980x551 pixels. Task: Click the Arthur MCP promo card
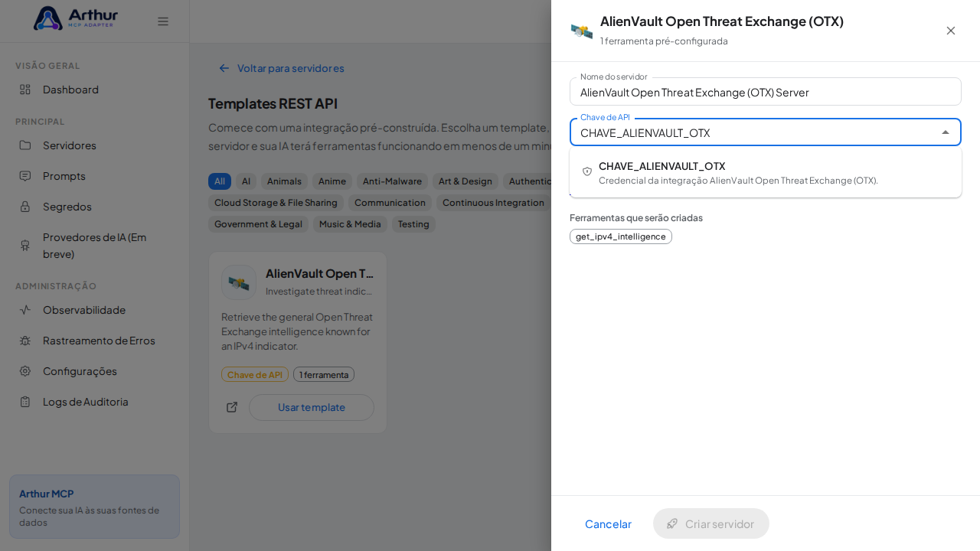coord(94,507)
